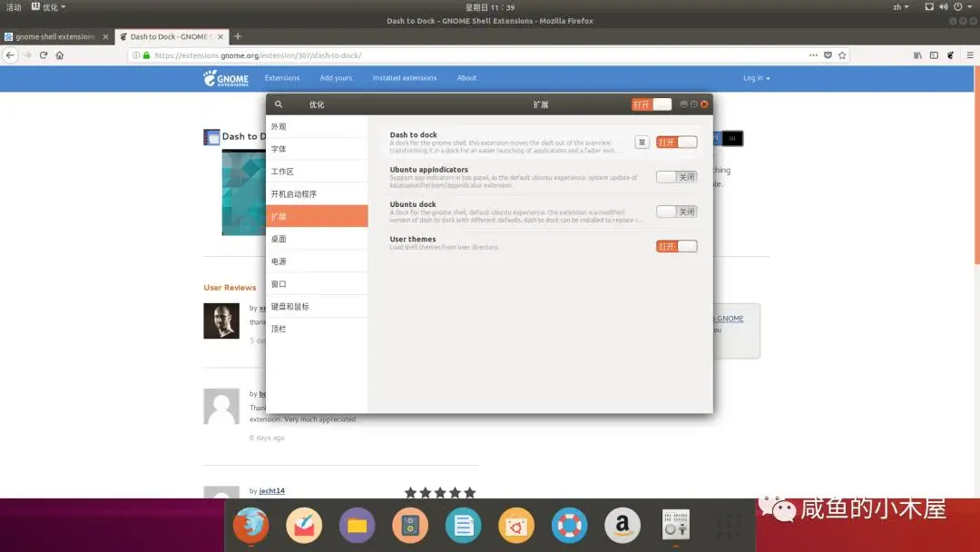The width and height of the screenshot is (980, 552).
Task: Click the clock in the top bar
Action: click(490, 7)
